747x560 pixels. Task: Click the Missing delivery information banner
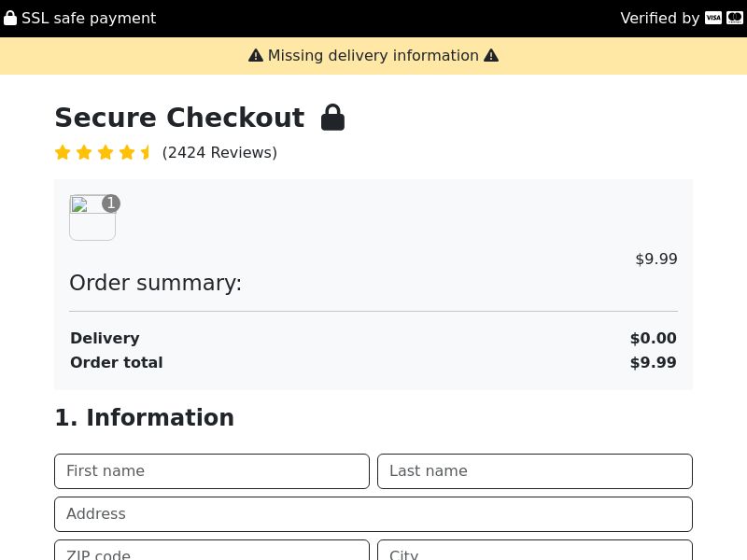point(373,56)
